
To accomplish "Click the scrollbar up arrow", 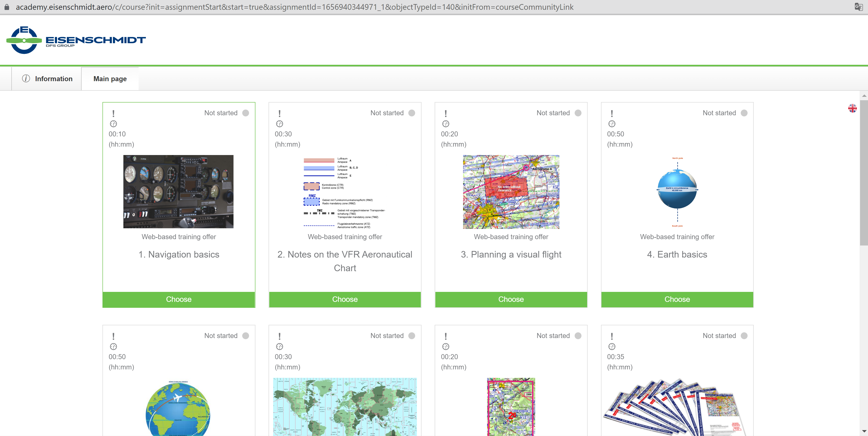I will [x=864, y=96].
